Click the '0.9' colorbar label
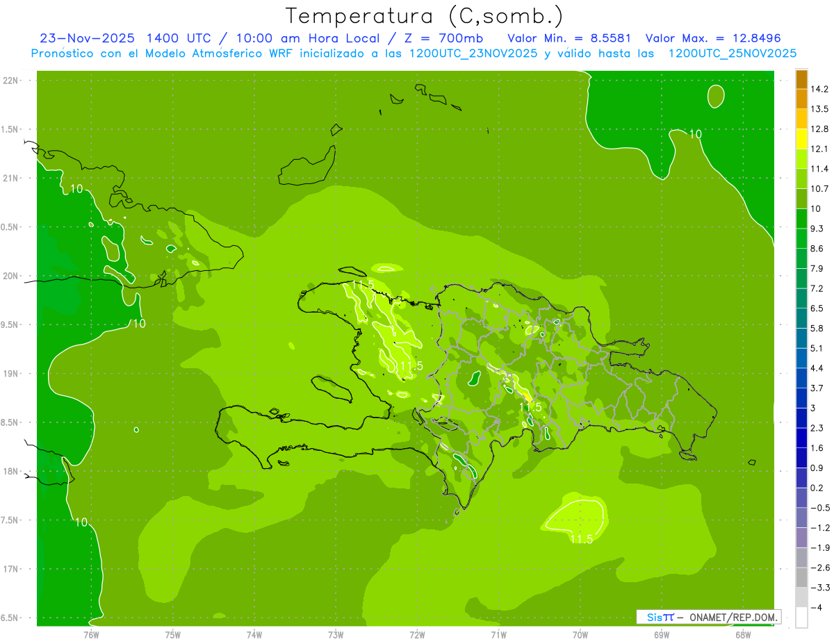 817,468
